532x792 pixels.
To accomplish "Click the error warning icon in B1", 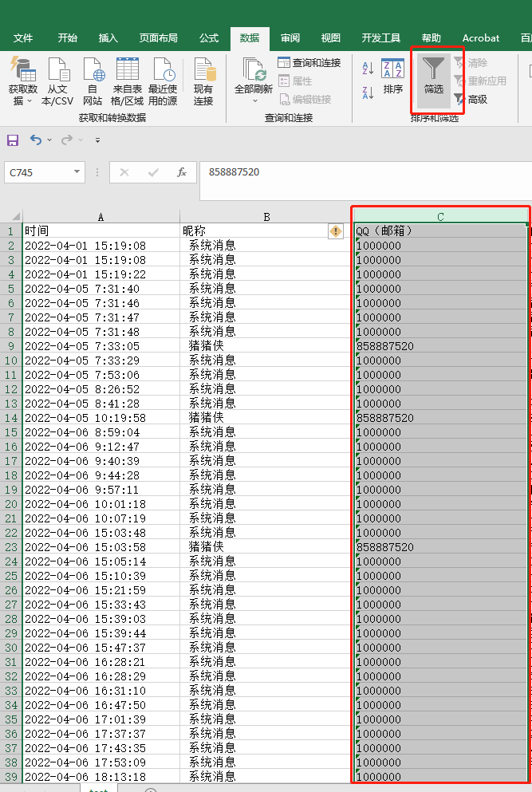I will [336, 231].
